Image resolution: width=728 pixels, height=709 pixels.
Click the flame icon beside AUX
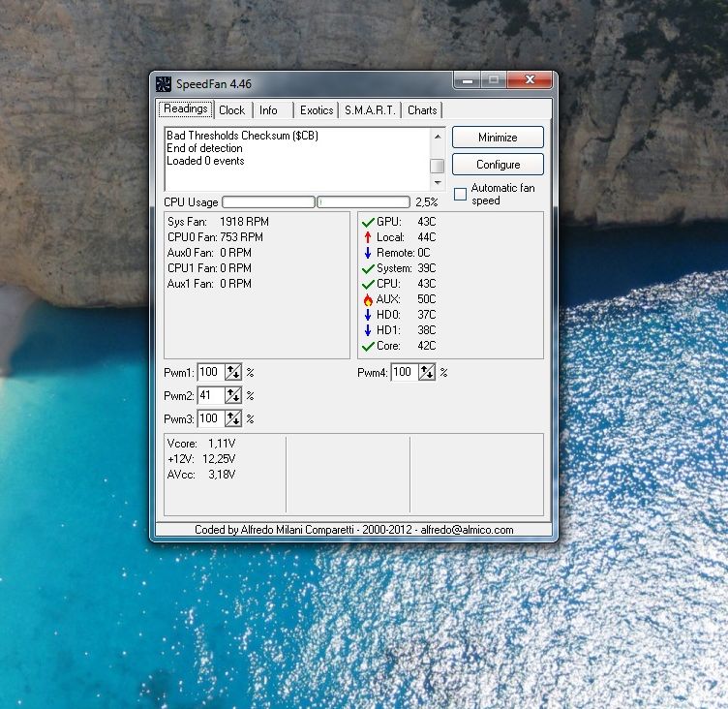(368, 299)
